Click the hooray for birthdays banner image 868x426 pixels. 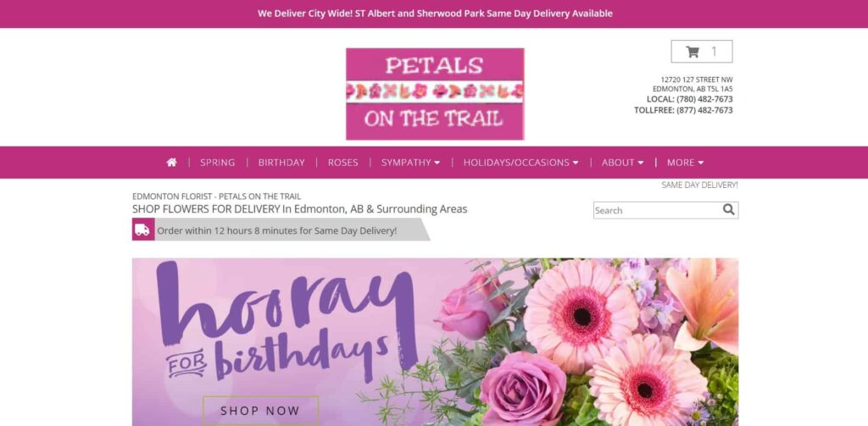435,342
